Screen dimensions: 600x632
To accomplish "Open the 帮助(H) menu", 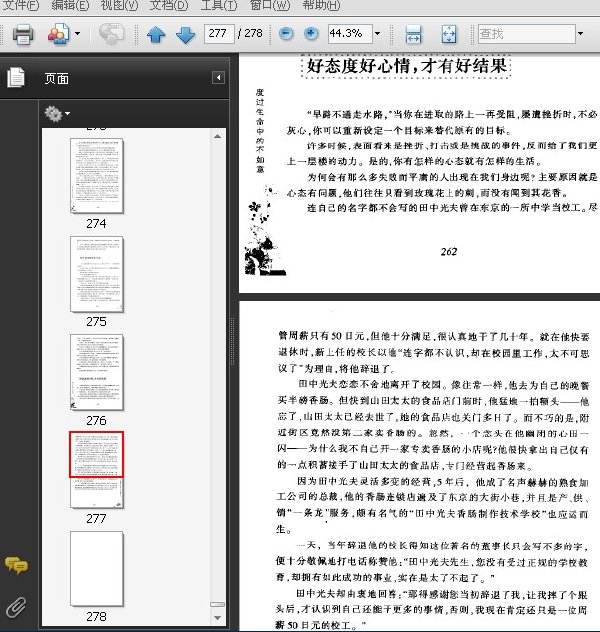I will pyautogui.click(x=321, y=5).
